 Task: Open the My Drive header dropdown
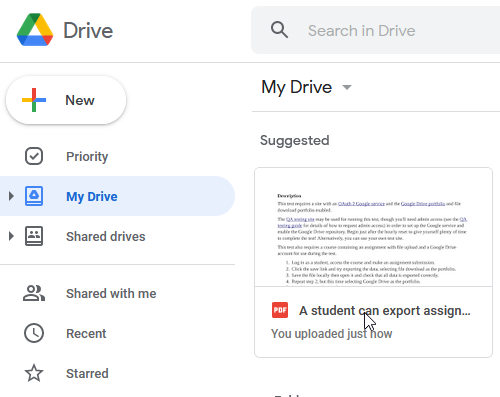[307, 87]
